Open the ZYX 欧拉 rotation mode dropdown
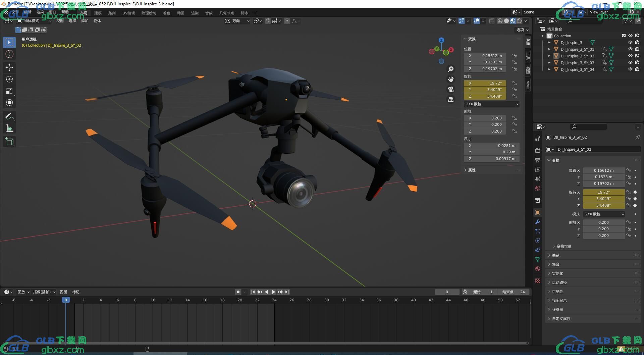 click(492, 104)
